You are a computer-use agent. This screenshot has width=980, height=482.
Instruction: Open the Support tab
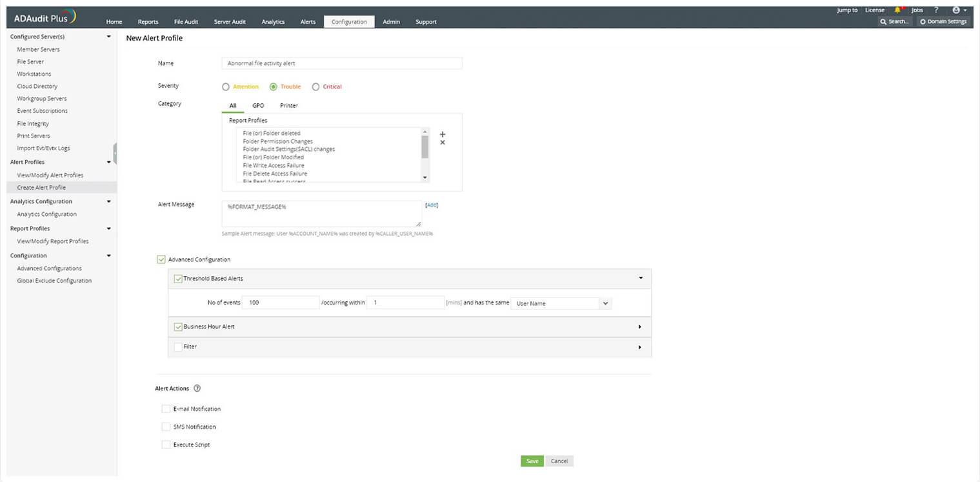tap(426, 22)
